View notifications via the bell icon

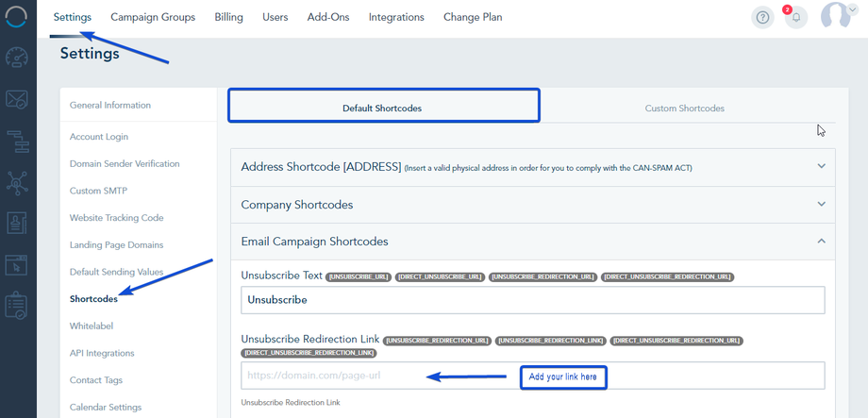[x=795, y=18]
